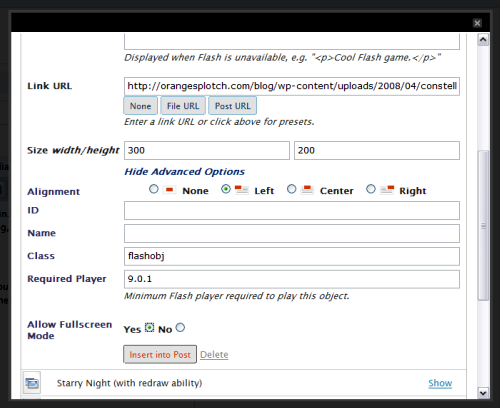
Task: Click the Insert into Post button
Action: (160, 354)
